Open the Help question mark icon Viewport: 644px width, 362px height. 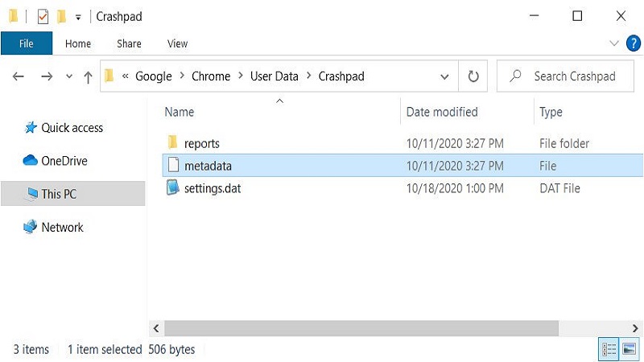point(633,43)
